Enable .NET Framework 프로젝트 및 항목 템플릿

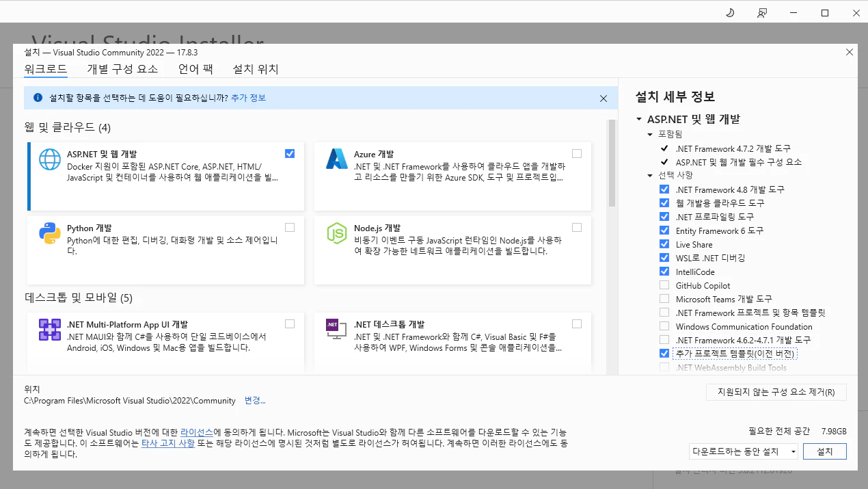pos(664,313)
